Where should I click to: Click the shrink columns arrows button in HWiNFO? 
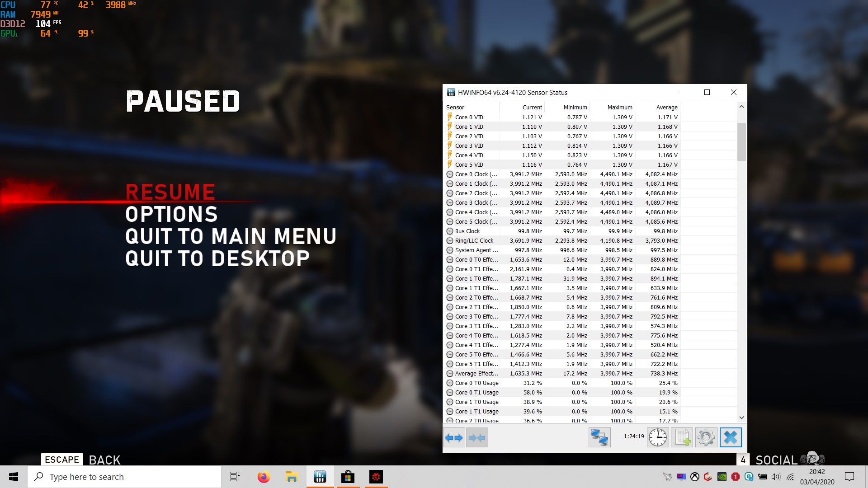coord(477,437)
